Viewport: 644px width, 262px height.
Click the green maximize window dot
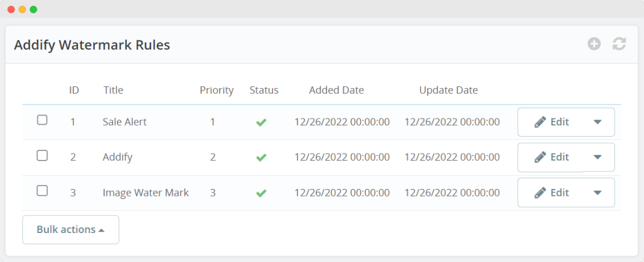(33, 9)
